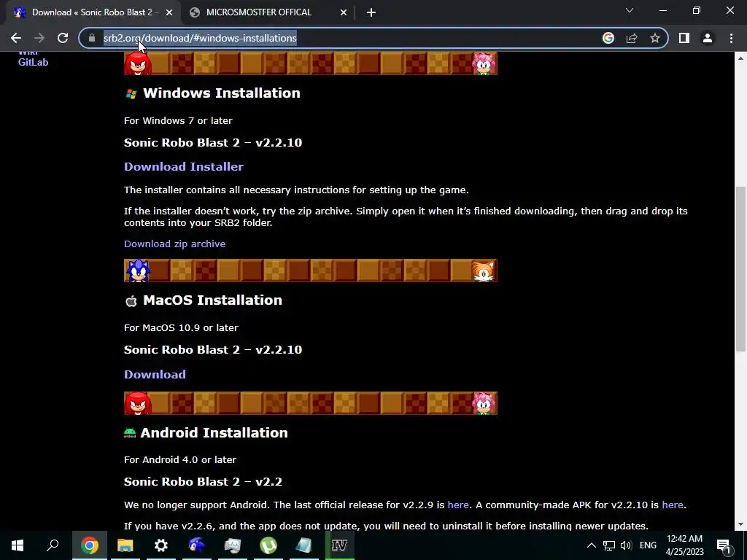
Task: Switch to MICROSMOSTFER OFFICAL tab
Action: point(268,12)
